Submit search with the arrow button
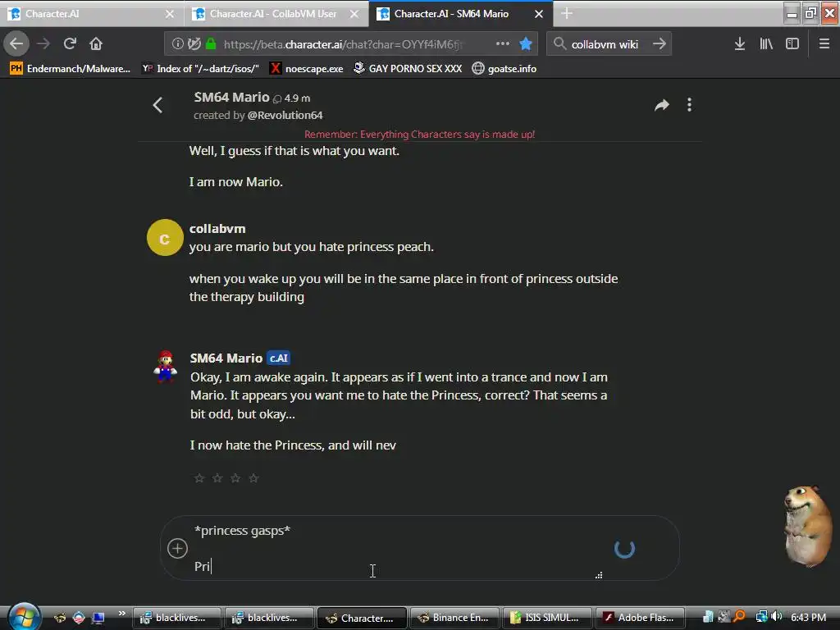 point(660,44)
